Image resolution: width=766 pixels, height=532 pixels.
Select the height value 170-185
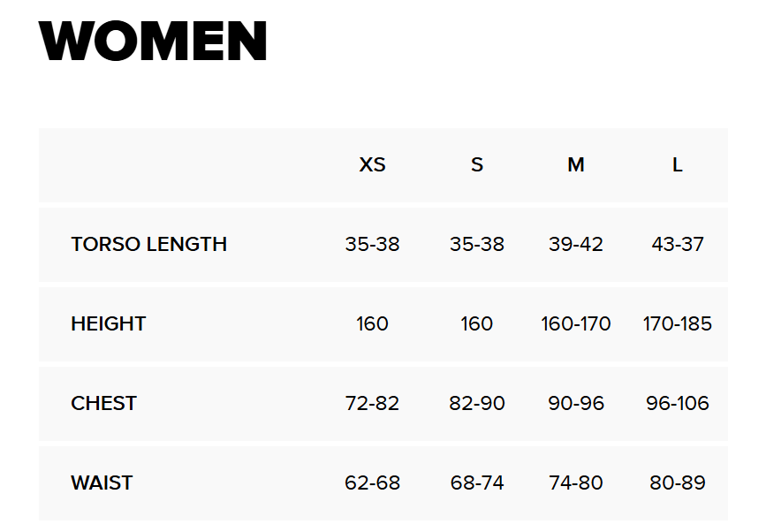click(678, 324)
